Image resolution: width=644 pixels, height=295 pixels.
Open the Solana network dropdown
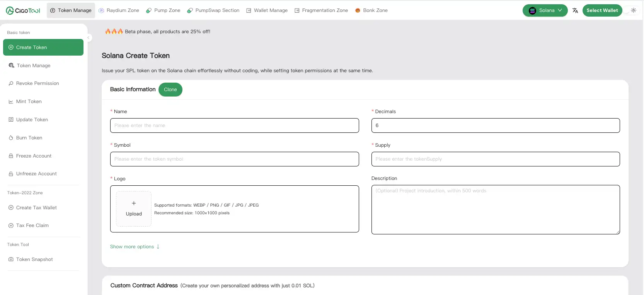click(545, 10)
